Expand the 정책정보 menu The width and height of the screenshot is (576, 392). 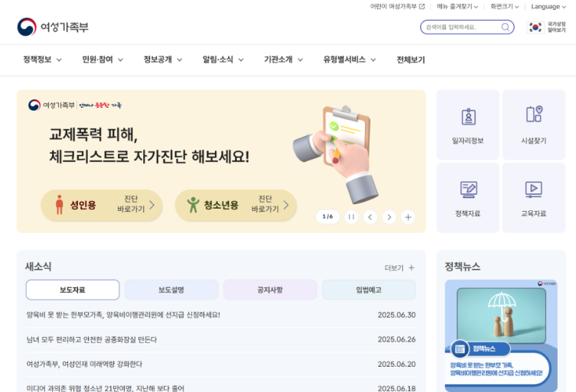click(x=42, y=60)
